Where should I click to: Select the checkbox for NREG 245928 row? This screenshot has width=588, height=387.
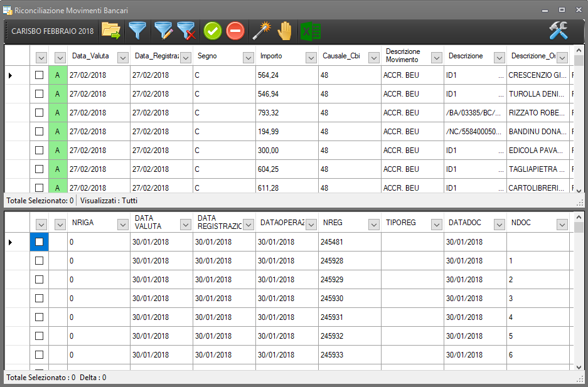39,261
